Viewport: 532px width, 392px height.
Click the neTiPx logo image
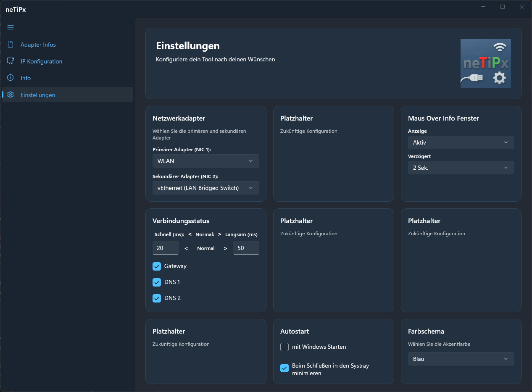[485, 63]
